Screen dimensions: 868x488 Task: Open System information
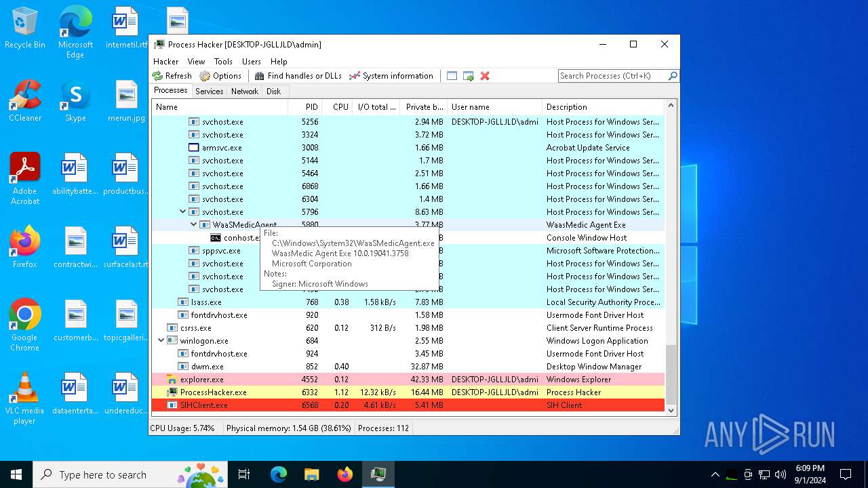pyautogui.click(x=391, y=76)
